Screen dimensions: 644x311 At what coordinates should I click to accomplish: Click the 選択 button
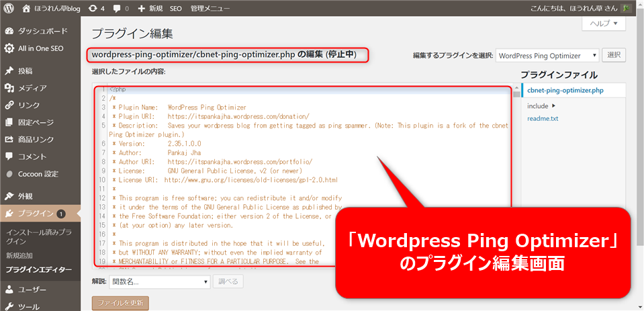coord(614,55)
